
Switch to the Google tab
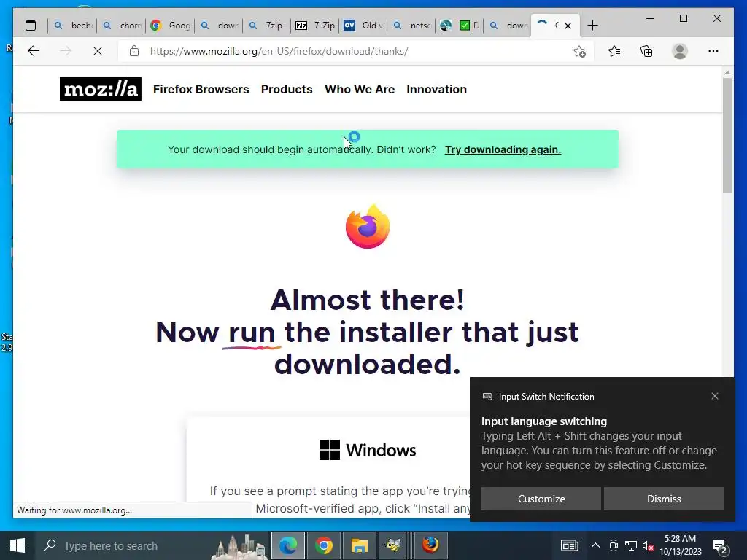[170, 26]
